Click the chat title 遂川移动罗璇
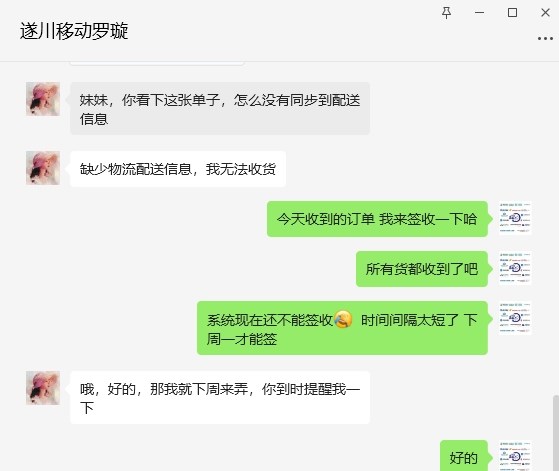559x471 pixels. click(x=74, y=31)
